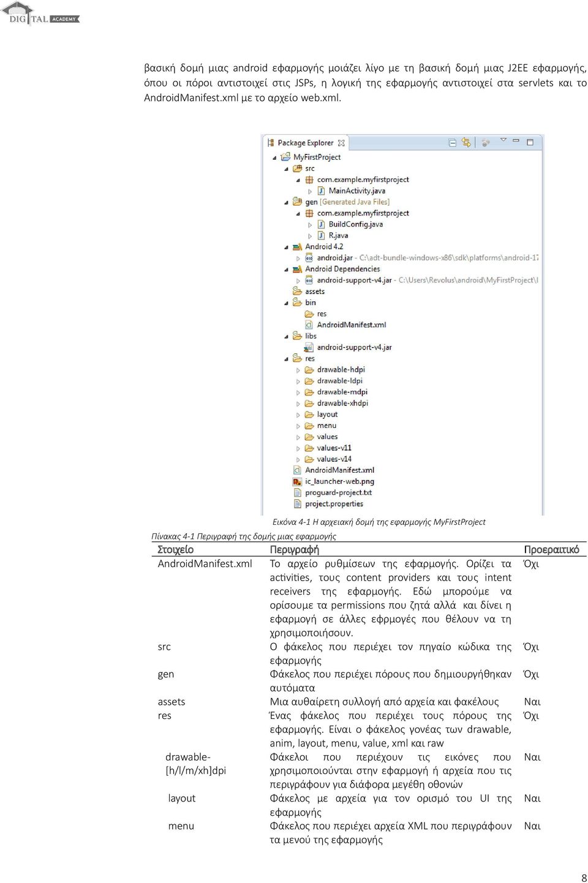Collapse the MyFirstProject tree node
588x883 pixels.
click(274, 158)
